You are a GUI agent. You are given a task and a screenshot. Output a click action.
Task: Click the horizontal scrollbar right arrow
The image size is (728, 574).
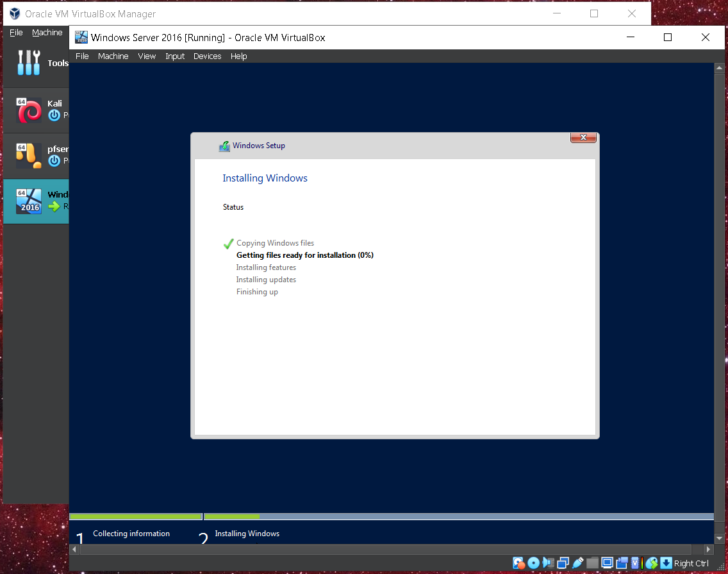point(708,550)
